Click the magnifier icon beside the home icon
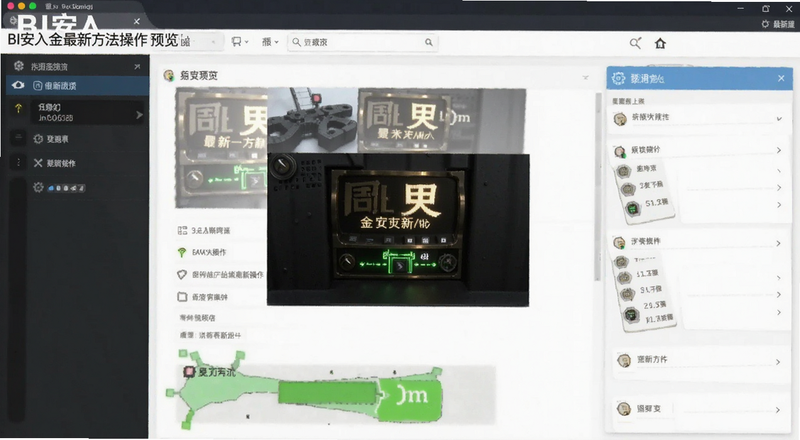 [635, 43]
